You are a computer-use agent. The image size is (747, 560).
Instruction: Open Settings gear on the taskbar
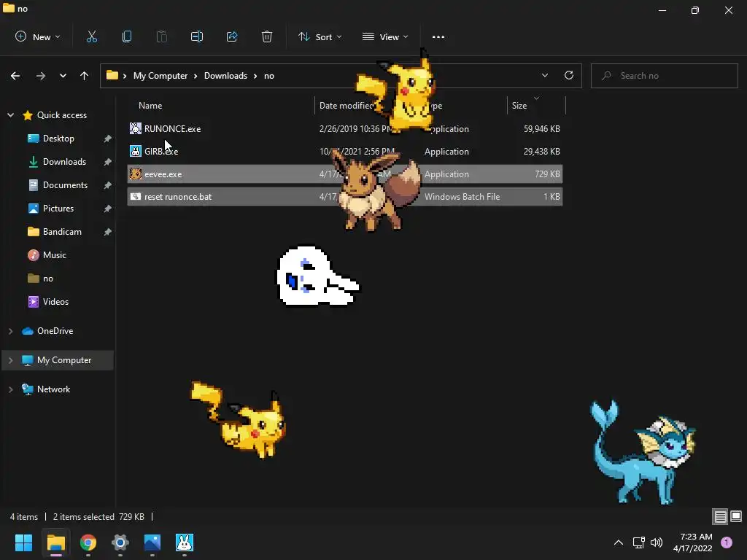tap(120, 542)
